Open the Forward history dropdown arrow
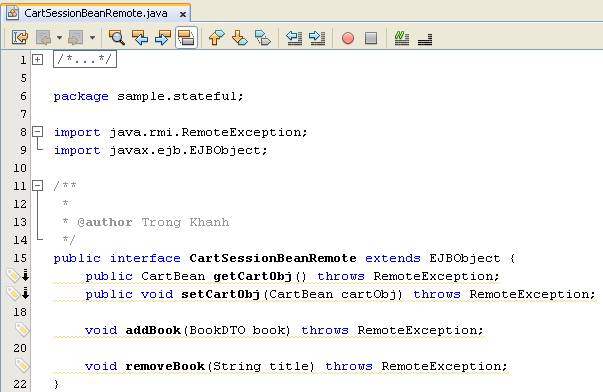Screen dimensions: 603x392 coord(92,38)
